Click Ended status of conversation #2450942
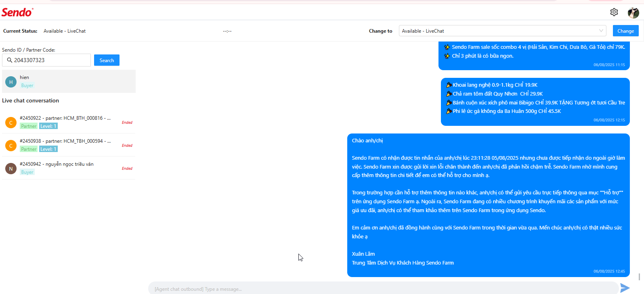This screenshot has height=294, width=644. [127, 169]
